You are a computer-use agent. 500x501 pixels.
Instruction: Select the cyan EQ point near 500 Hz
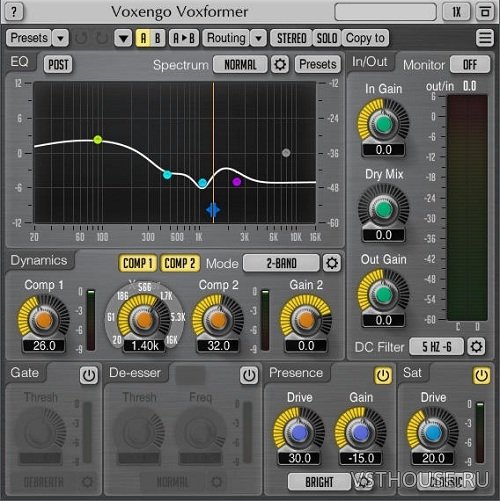[167, 174]
